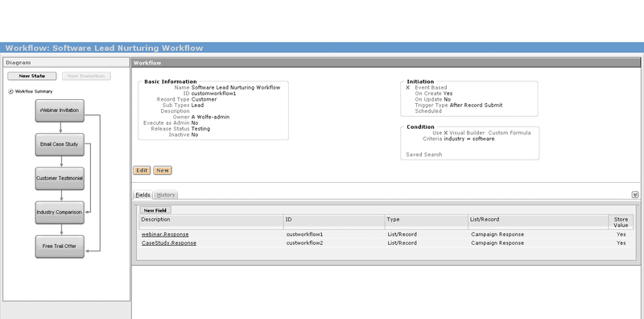Switch to the History tab
Viewport: 644px width, 319px height.
click(x=166, y=195)
